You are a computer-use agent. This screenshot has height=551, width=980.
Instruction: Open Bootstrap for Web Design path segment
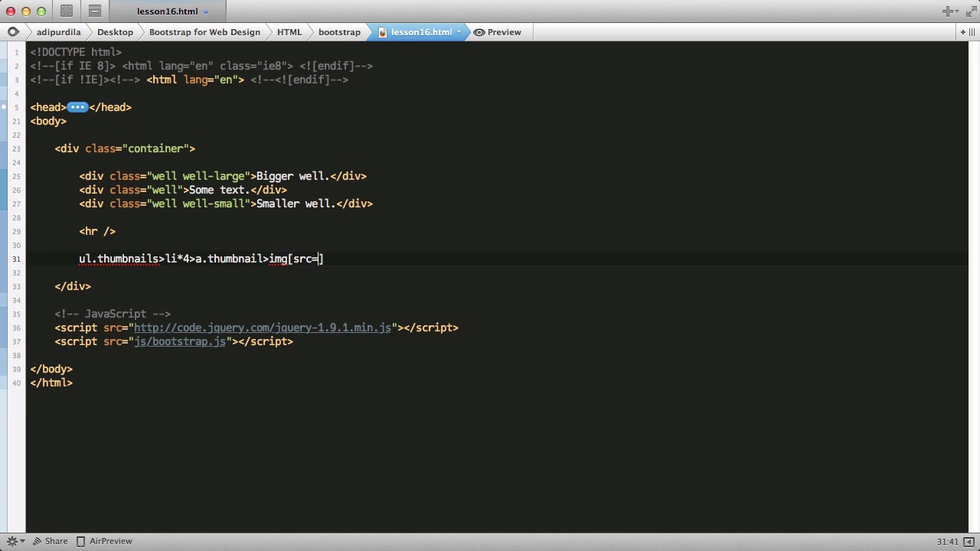click(204, 32)
